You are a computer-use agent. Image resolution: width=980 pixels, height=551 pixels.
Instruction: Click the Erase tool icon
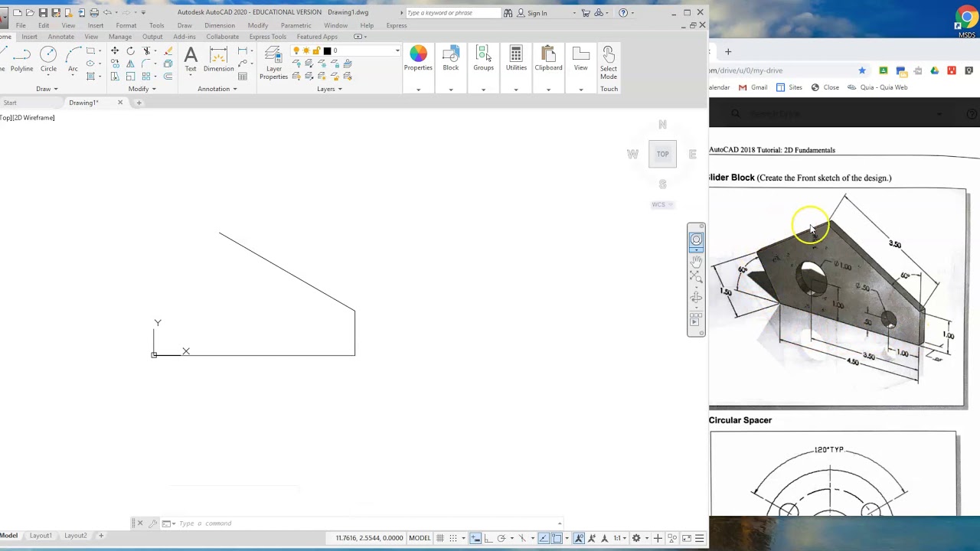(x=168, y=51)
